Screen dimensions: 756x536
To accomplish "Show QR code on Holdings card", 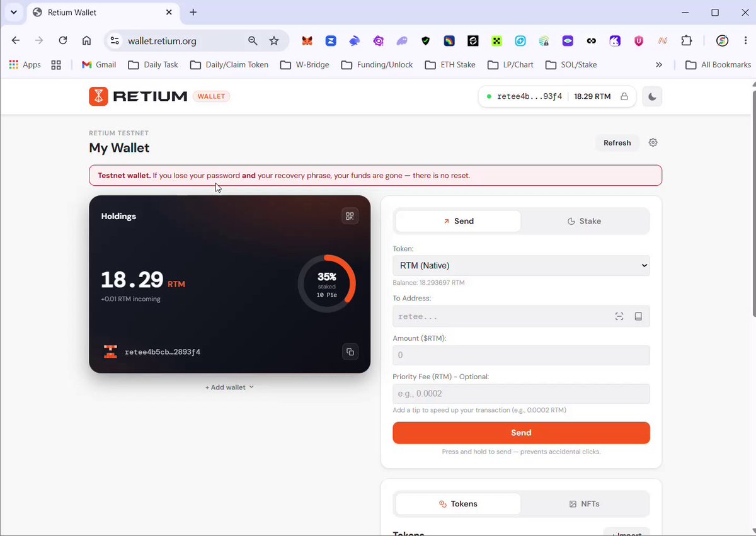I will coord(350,216).
